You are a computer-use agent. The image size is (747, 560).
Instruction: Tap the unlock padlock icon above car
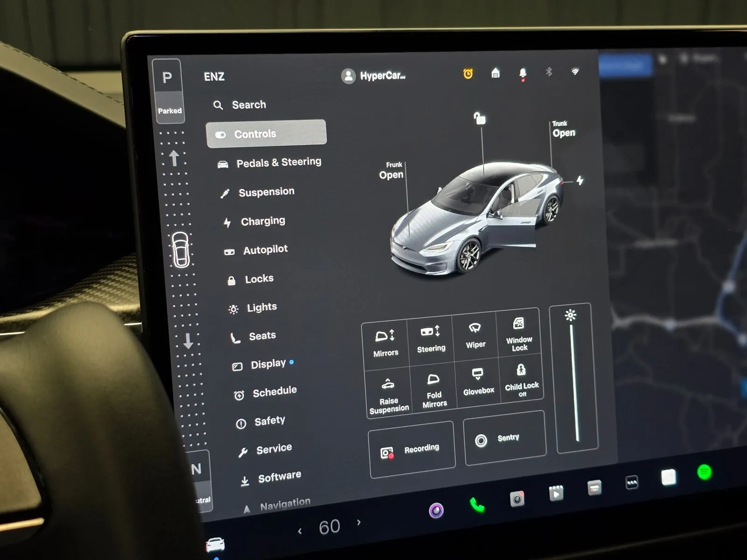[479, 118]
